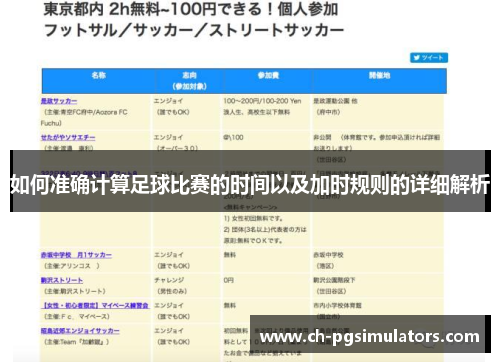Image resolution: width=500 pixels, height=362 pixels.
Task: Click the blue Twitter ツイート button
Action: [x=429, y=58]
